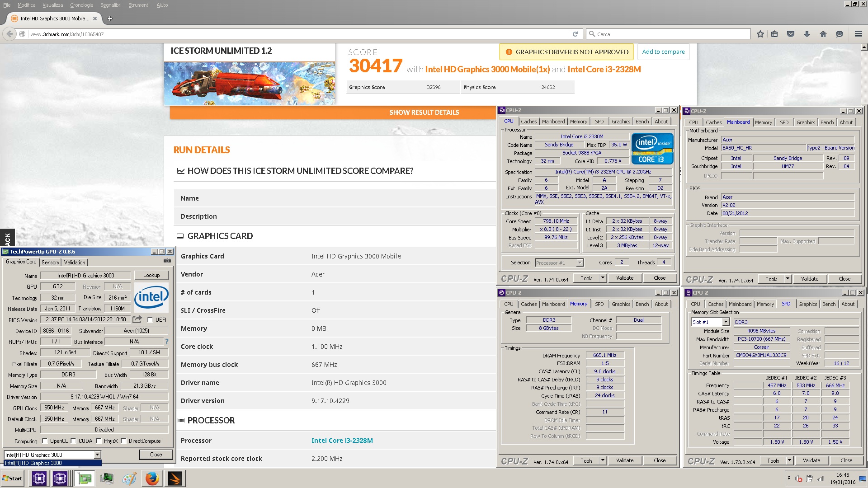Go to Firefox home page icon
The width and height of the screenshot is (868, 488).
823,34
